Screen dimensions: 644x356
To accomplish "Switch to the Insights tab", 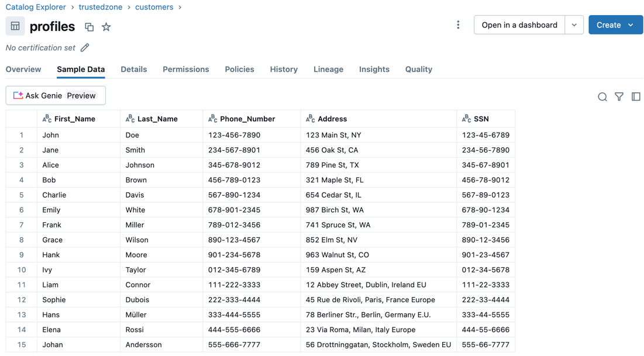I will (374, 70).
